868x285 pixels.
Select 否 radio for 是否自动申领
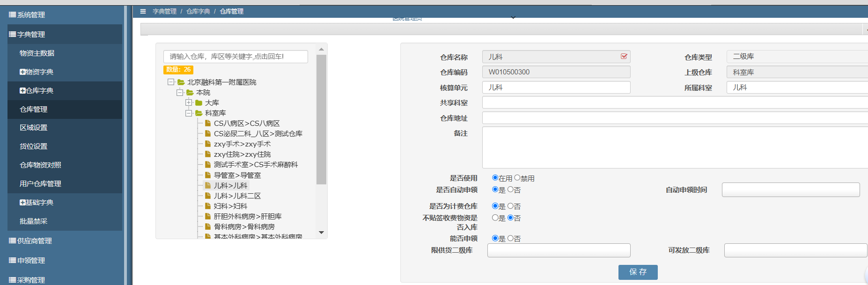510,190
